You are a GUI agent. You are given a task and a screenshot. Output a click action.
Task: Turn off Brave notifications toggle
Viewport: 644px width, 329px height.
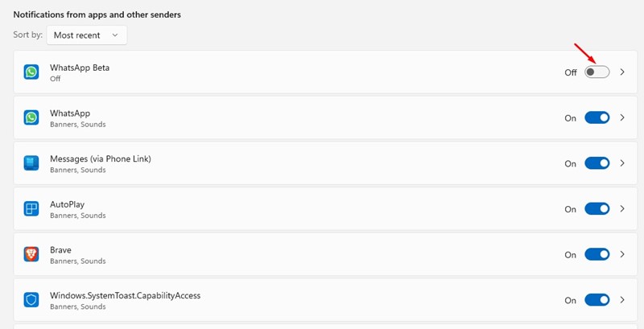pyautogui.click(x=597, y=254)
